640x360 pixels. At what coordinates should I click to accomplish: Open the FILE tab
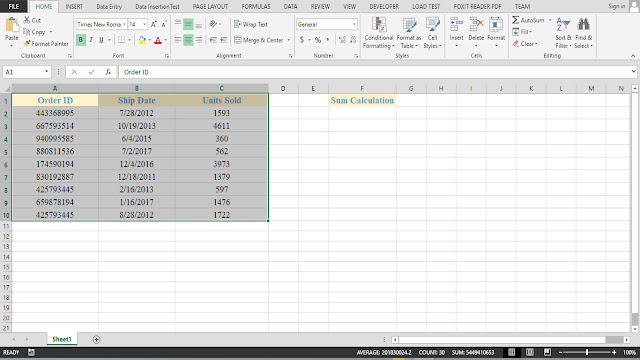point(14,7)
